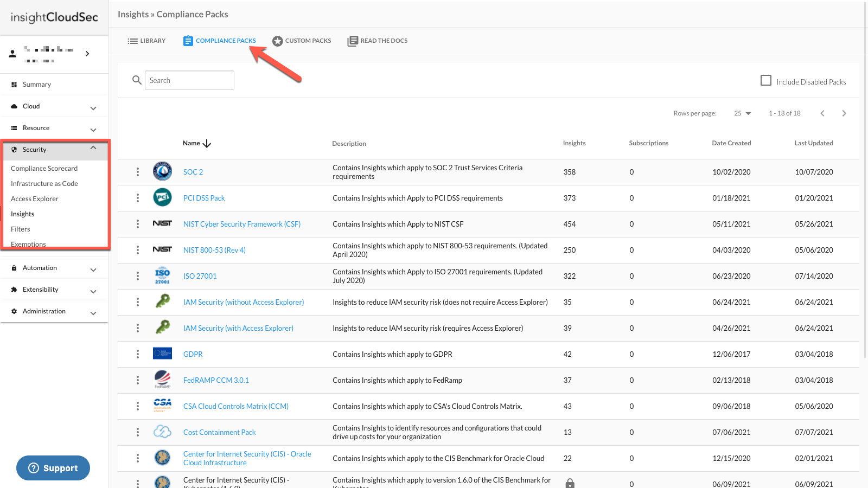Open the PCI DSS Pack link

pos(204,198)
